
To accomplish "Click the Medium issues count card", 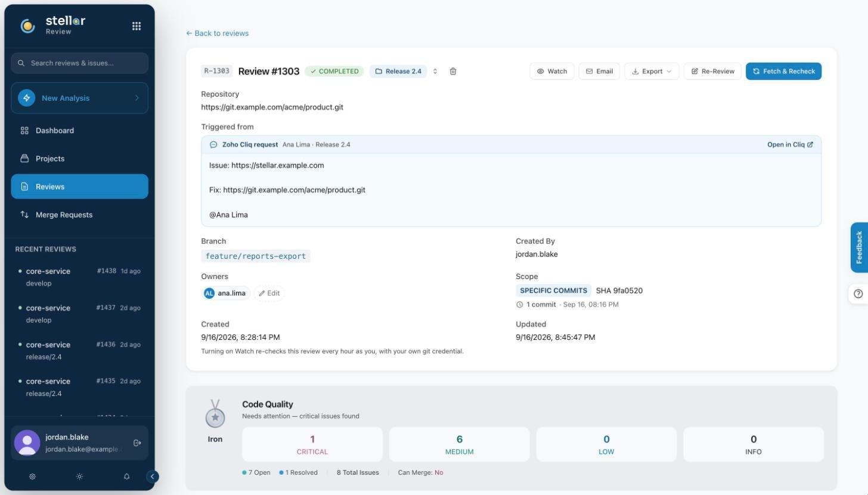I will [459, 444].
